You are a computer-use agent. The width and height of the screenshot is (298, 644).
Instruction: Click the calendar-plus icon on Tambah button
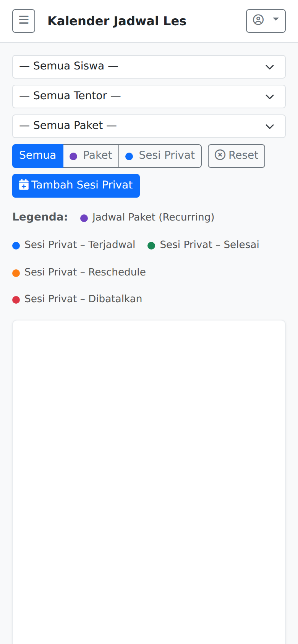pyautogui.click(x=24, y=185)
